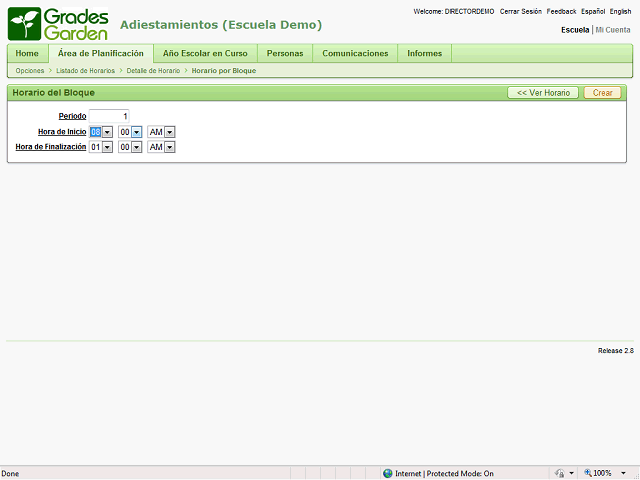
Task: Open Listado de Horarios breadcrumb link
Action: pyautogui.click(x=85, y=71)
